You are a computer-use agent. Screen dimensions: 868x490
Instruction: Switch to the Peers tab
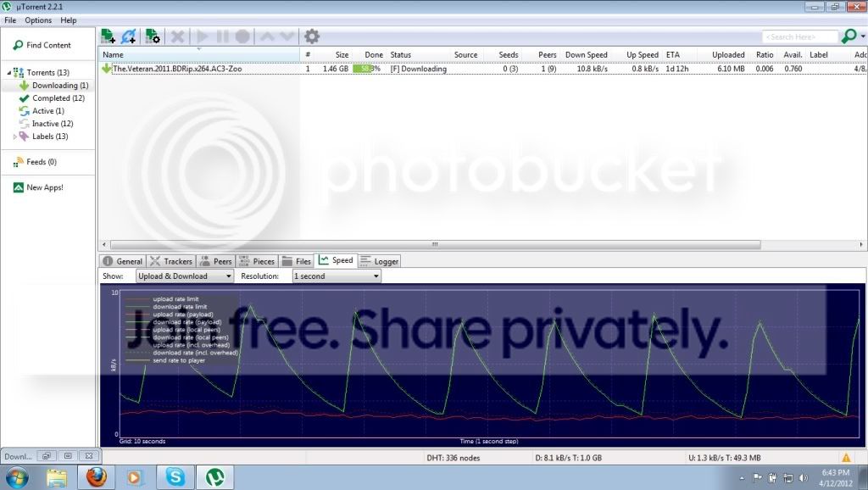pyautogui.click(x=216, y=261)
